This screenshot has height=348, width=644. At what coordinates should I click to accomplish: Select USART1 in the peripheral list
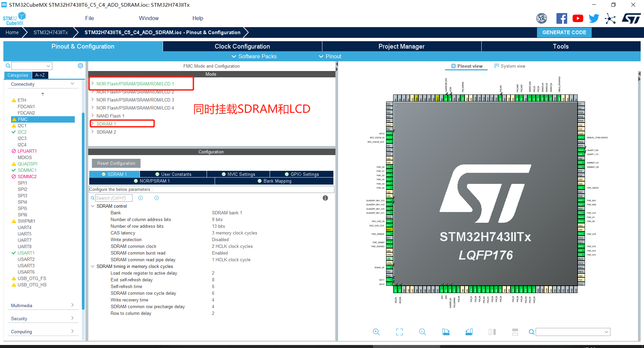(x=26, y=253)
